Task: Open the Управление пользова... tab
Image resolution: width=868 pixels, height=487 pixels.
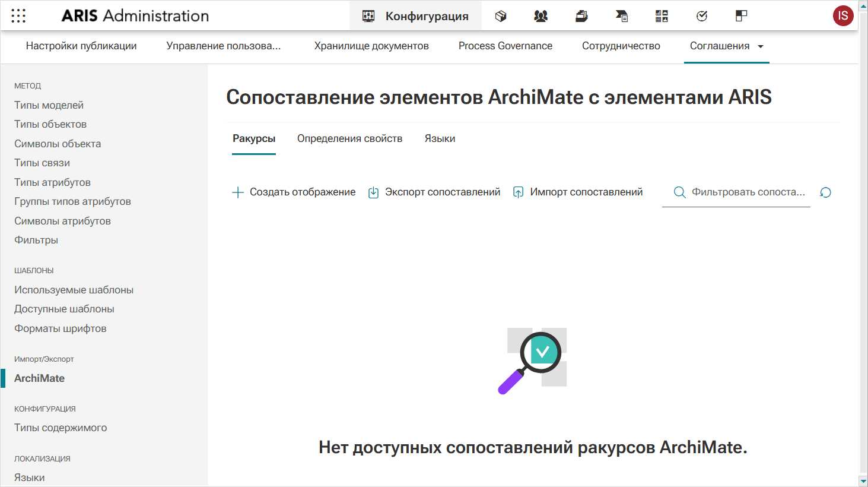Action: (x=224, y=46)
